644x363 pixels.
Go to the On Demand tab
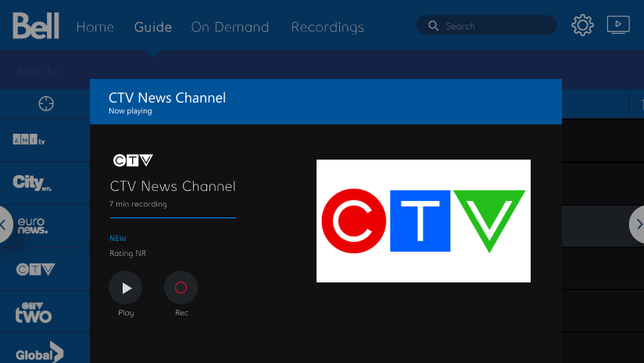click(230, 27)
